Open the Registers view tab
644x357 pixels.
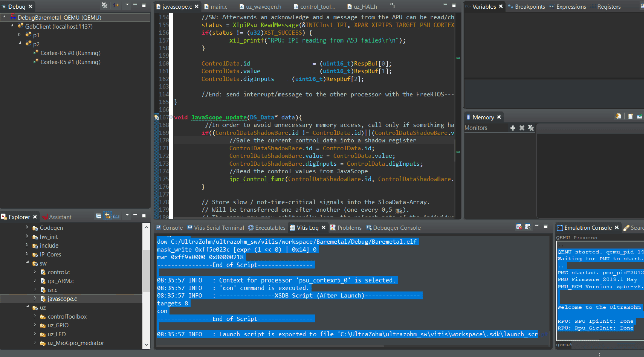606,7
